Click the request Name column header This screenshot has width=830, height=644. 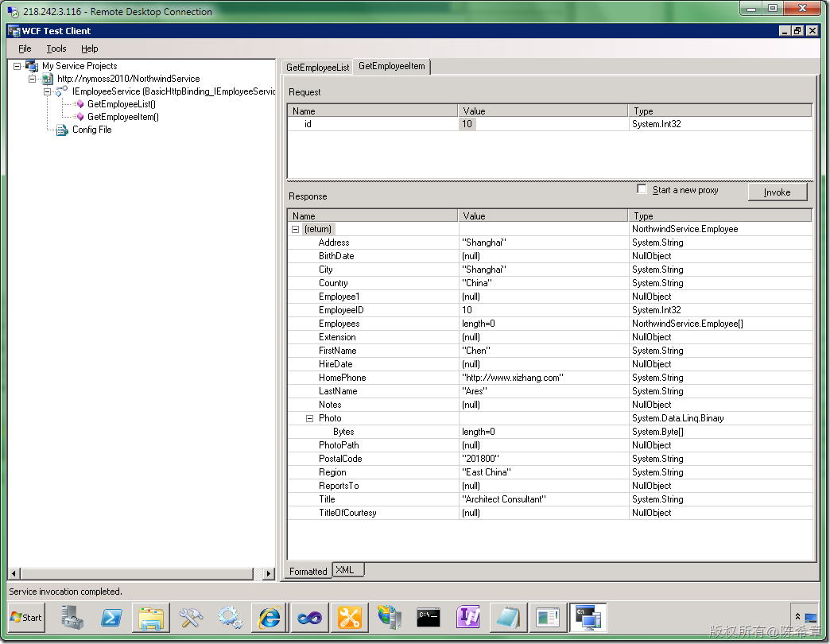coord(373,111)
